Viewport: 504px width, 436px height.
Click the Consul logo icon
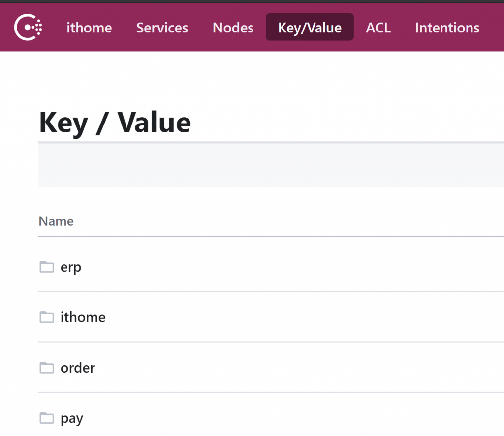pos(28,28)
